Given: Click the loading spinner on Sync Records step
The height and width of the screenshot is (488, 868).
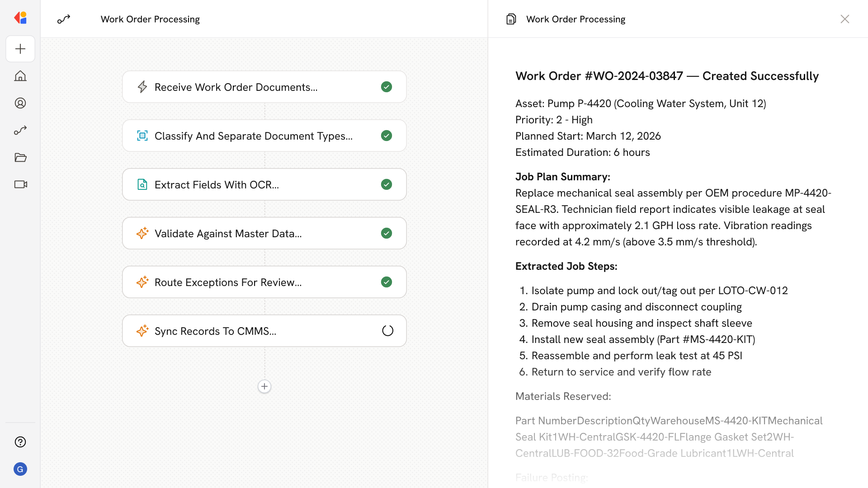Looking at the screenshot, I should pos(387,331).
